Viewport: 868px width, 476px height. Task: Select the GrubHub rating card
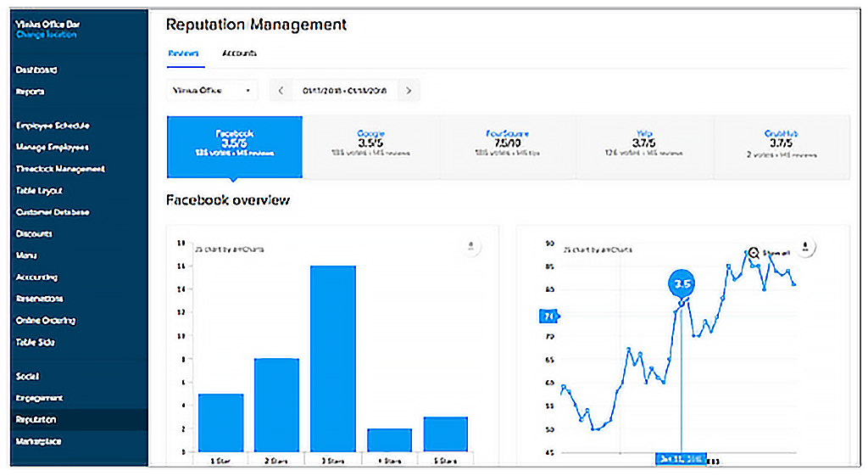(x=781, y=147)
